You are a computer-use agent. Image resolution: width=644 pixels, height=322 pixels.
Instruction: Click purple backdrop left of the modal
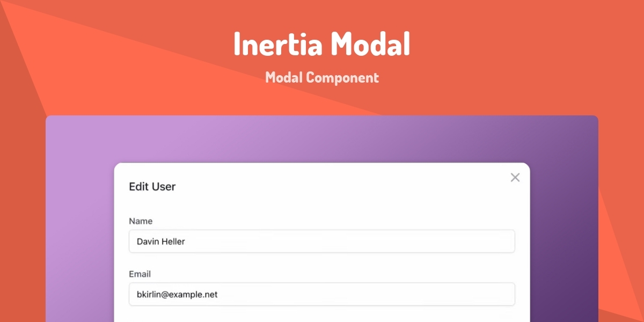point(80,225)
